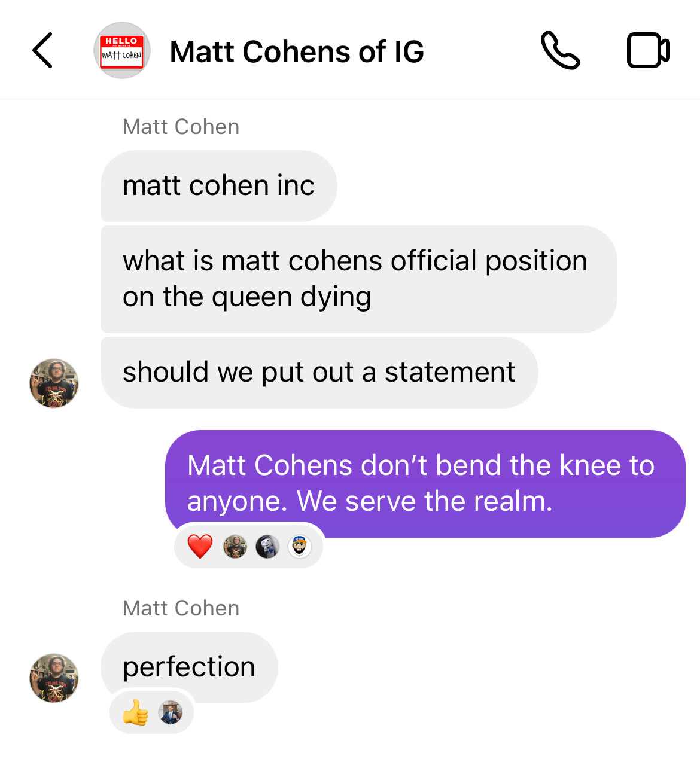Tap the thumbs-up reaction under 'perfection'
Screen dimensions: 700x762
point(135,712)
